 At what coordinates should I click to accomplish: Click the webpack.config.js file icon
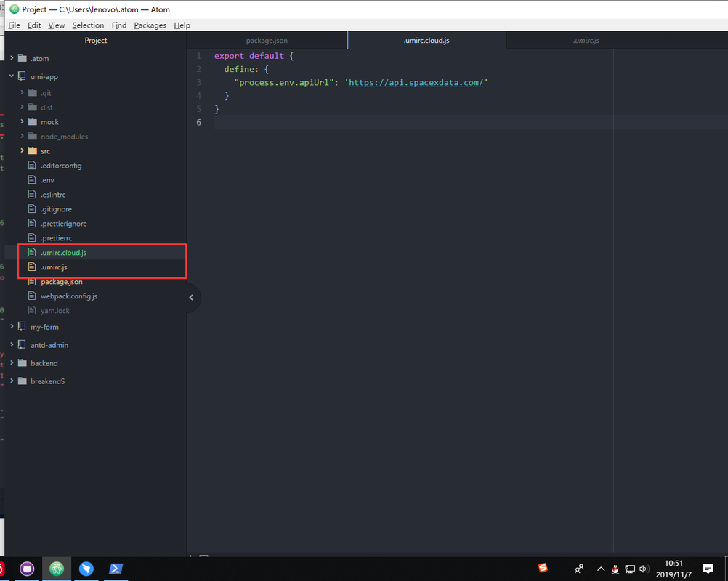[x=32, y=296]
